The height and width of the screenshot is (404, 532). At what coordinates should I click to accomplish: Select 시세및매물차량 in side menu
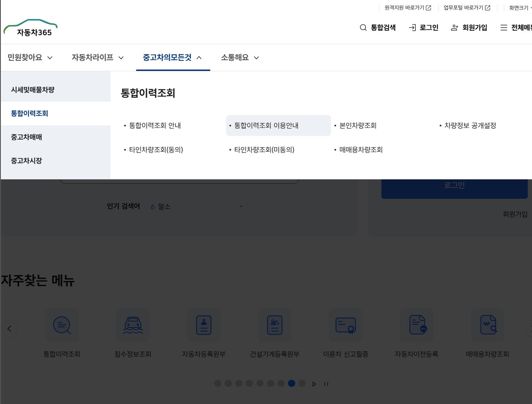pyautogui.click(x=55, y=90)
